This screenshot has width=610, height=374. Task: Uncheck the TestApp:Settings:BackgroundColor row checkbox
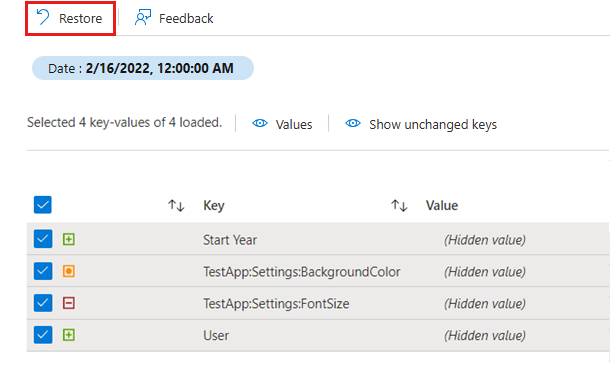pyautogui.click(x=43, y=271)
